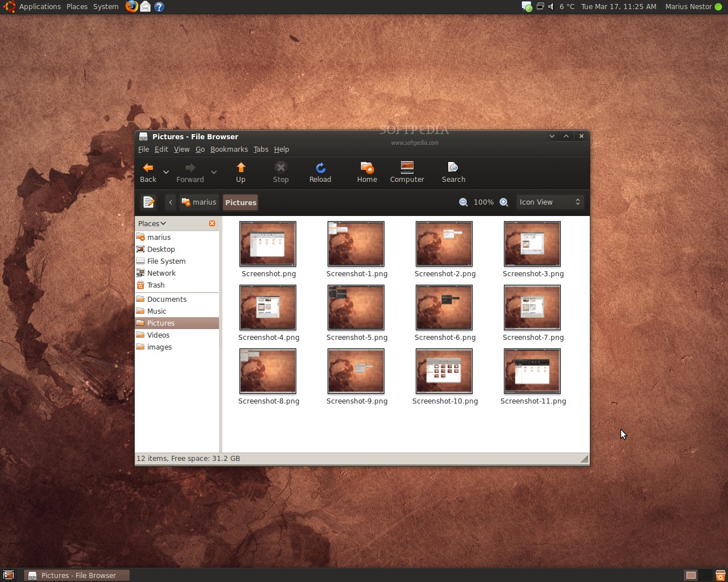
Task: Zoom out with the minus magnifier
Action: tap(464, 202)
